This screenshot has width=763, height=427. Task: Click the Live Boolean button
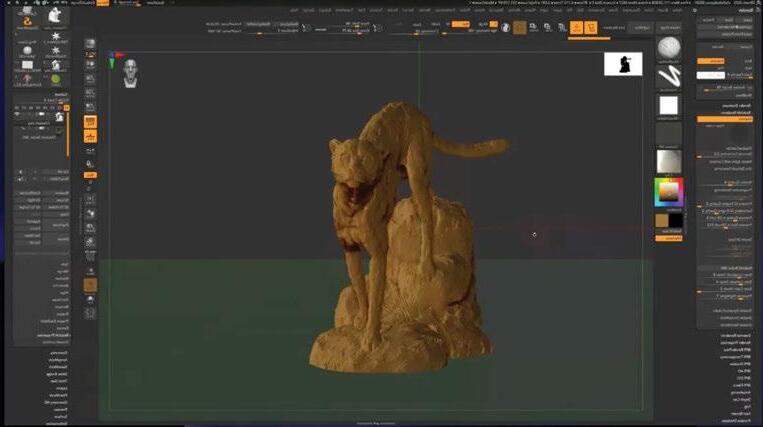[612, 28]
